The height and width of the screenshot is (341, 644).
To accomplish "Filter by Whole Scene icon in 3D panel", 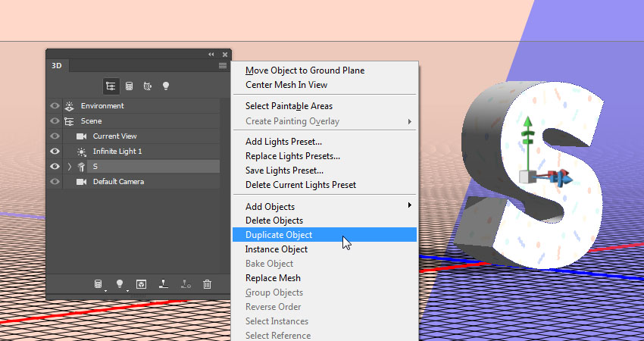I will click(111, 86).
